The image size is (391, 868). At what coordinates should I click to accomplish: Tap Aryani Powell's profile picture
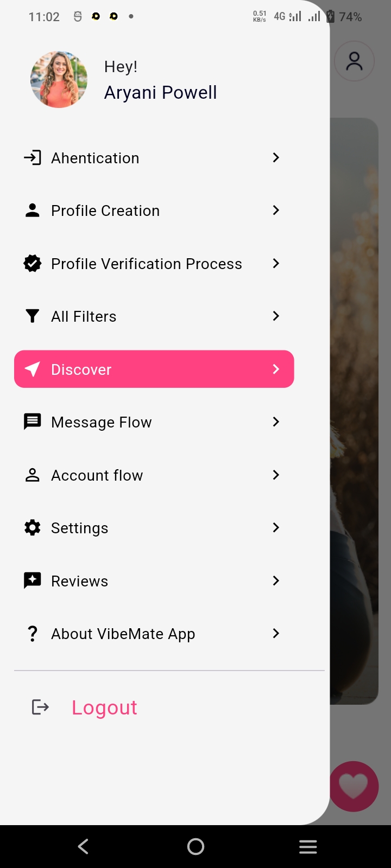point(59,79)
